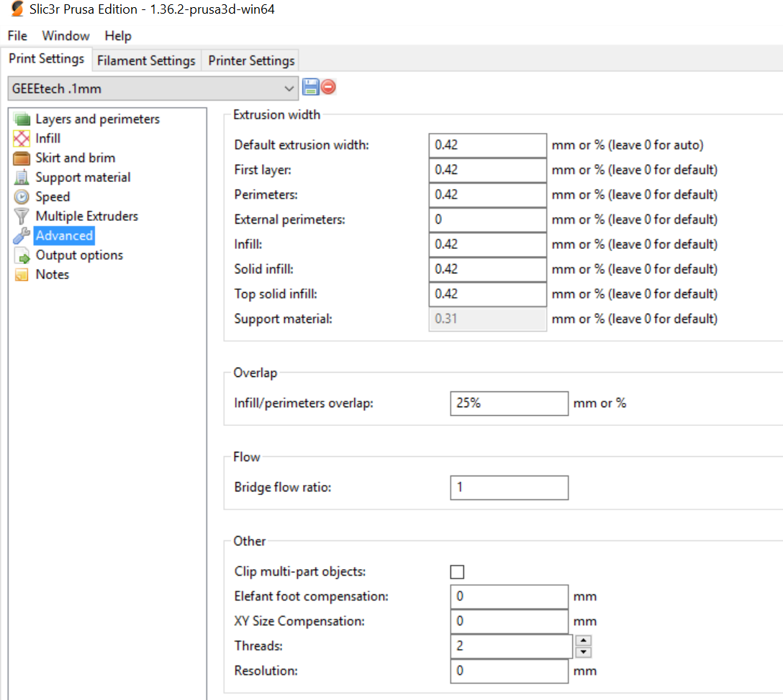783x700 pixels.
Task: Select the Multiple Extruders funnel icon
Action: coord(22,217)
